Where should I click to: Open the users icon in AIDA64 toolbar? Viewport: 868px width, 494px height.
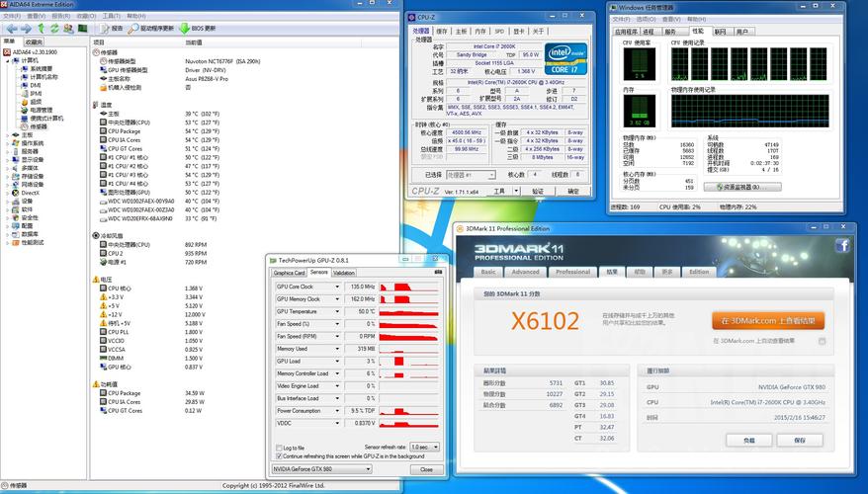click(68, 29)
